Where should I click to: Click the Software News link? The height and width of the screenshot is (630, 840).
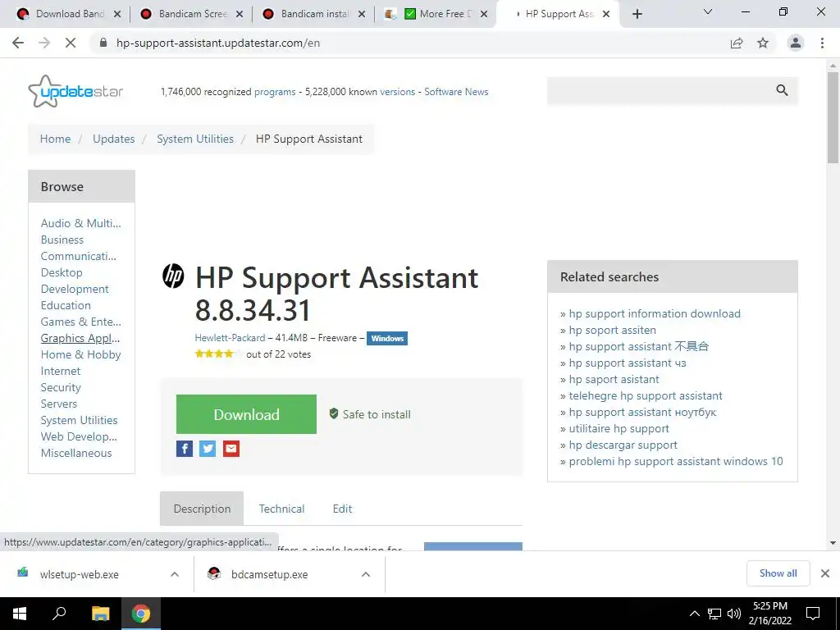coord(456,92)
